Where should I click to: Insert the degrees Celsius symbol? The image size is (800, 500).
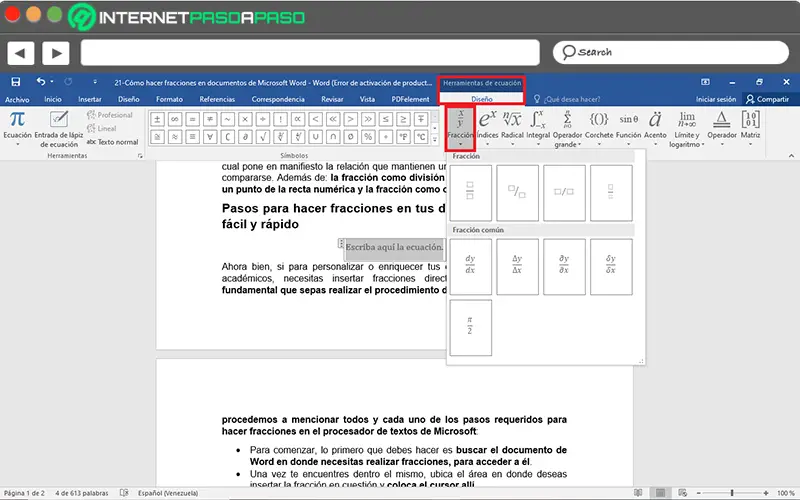point(421,137)
